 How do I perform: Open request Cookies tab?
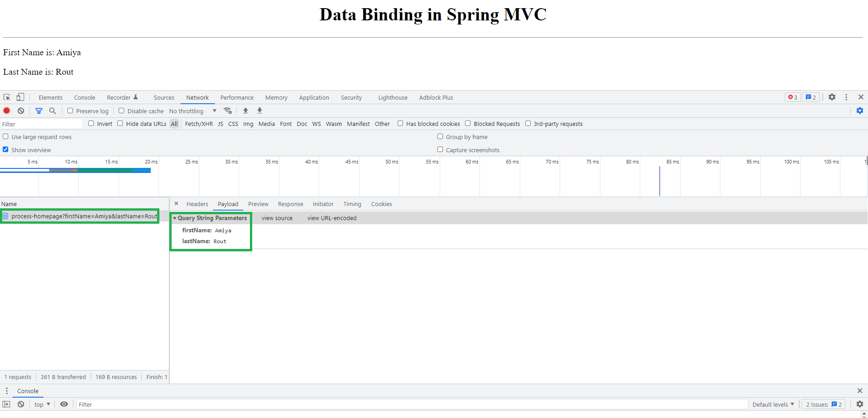click(x=382, y=204)
